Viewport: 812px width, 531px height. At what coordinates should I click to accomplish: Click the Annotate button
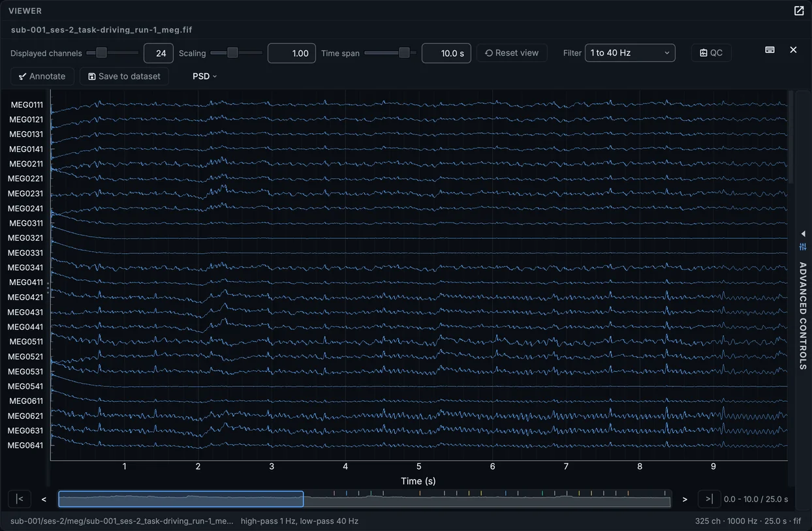pos(42,76)
